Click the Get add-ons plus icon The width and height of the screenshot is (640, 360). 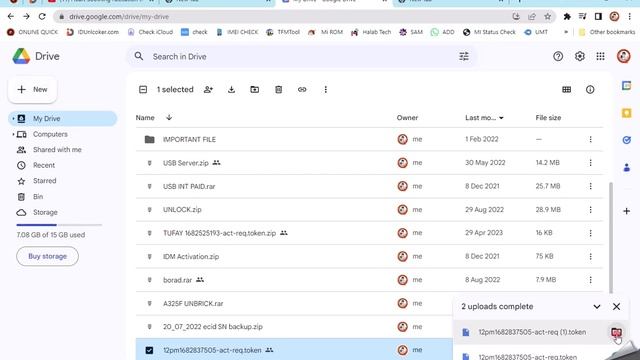tap(627, 211)
